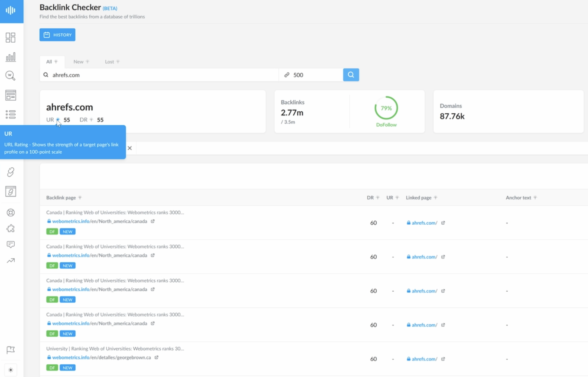Image resolution: width=588 pixels, height=377 pixels.
Task: Select the chain link icon in sidebar
Action: 11,172
